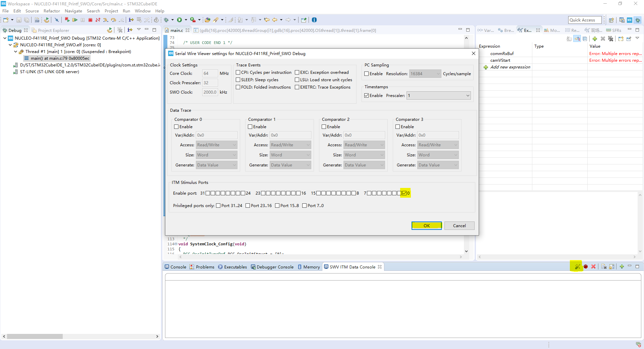Click the Terminate (red square) toolbar icon
This screenshot has height=349, width=644.
pos(90,20)
